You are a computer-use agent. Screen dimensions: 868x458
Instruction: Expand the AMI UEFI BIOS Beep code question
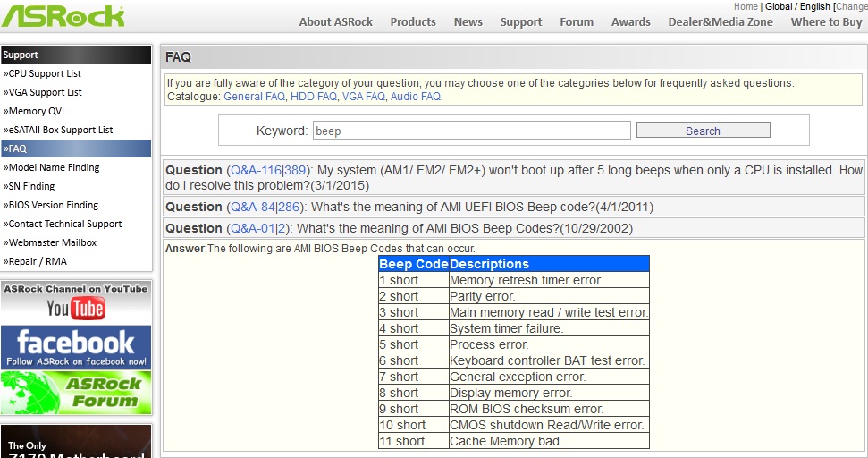coord(513,208)
